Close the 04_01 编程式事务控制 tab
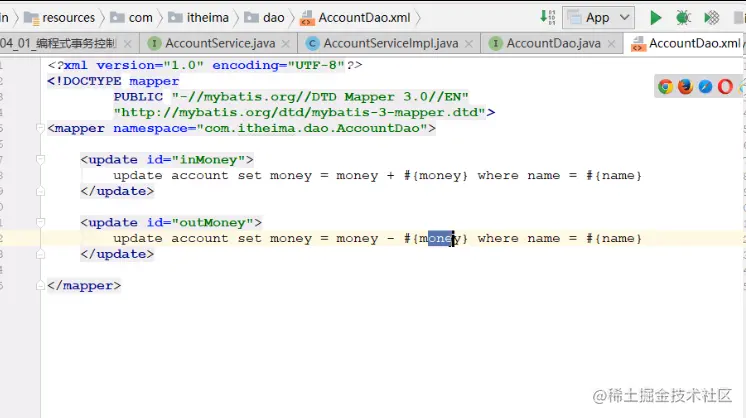Image resolution: width=746 pixels, height=418 pixels. point(127,44)
